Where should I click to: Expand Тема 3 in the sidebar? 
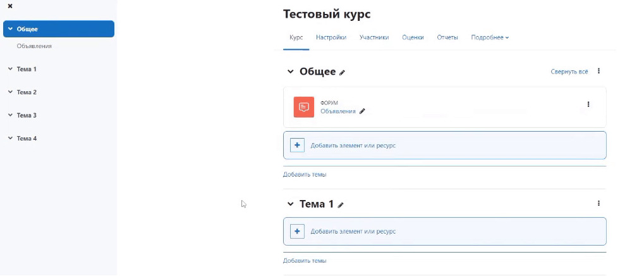tap(10, 115)
